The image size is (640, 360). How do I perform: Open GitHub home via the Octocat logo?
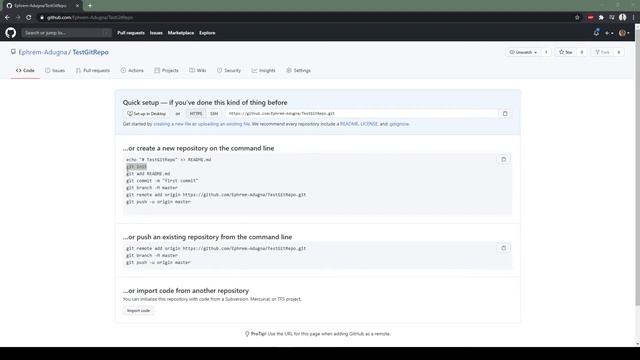(11, 33)
